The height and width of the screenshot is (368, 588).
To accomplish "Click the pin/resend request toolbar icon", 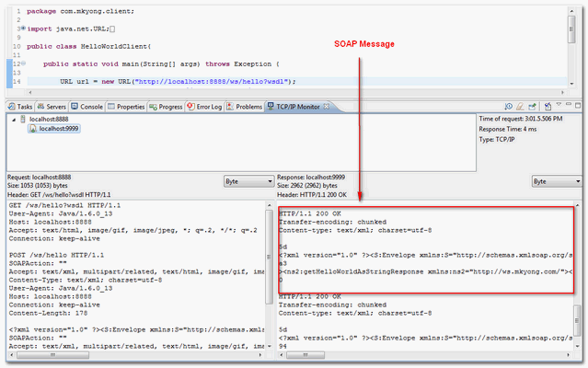I will pyautogui.click(x=532, y=107).
